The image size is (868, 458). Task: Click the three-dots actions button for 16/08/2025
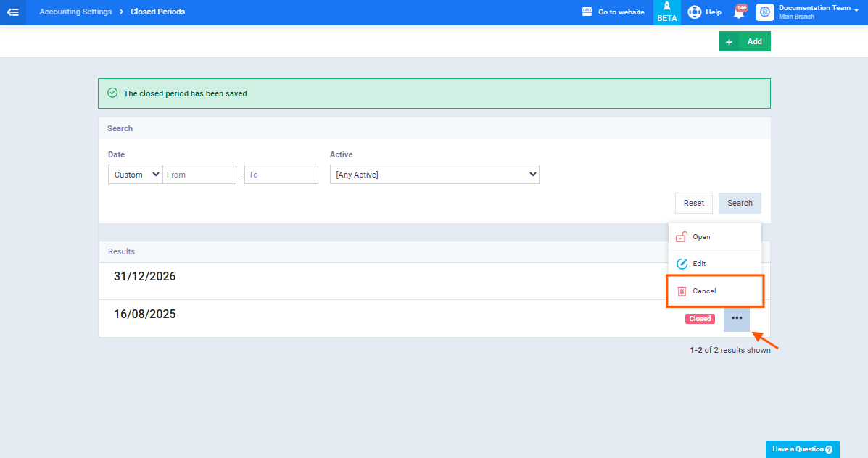click(x=736, y=318)
